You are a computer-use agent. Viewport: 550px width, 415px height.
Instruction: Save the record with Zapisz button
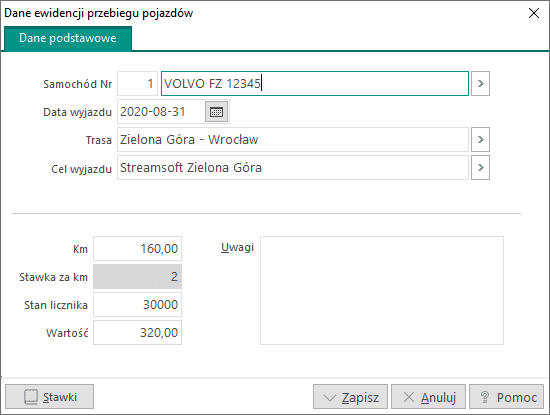click(x=350, y=397)
